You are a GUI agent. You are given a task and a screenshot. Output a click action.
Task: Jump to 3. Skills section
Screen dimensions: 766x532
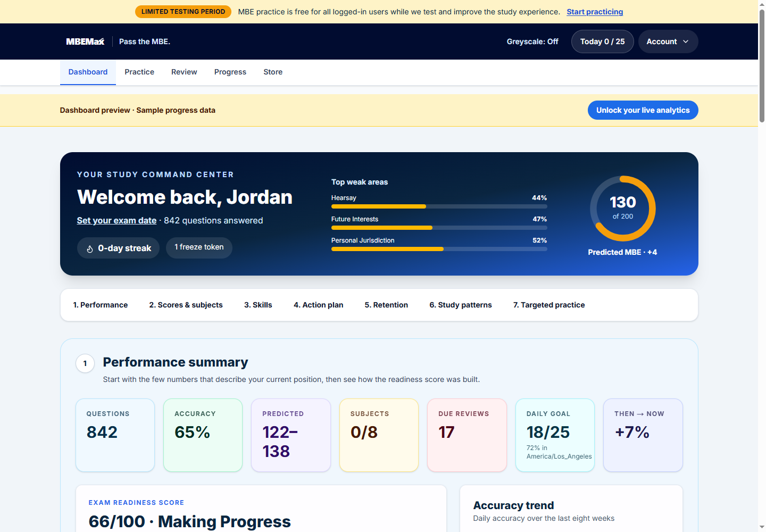pos(258,305)
